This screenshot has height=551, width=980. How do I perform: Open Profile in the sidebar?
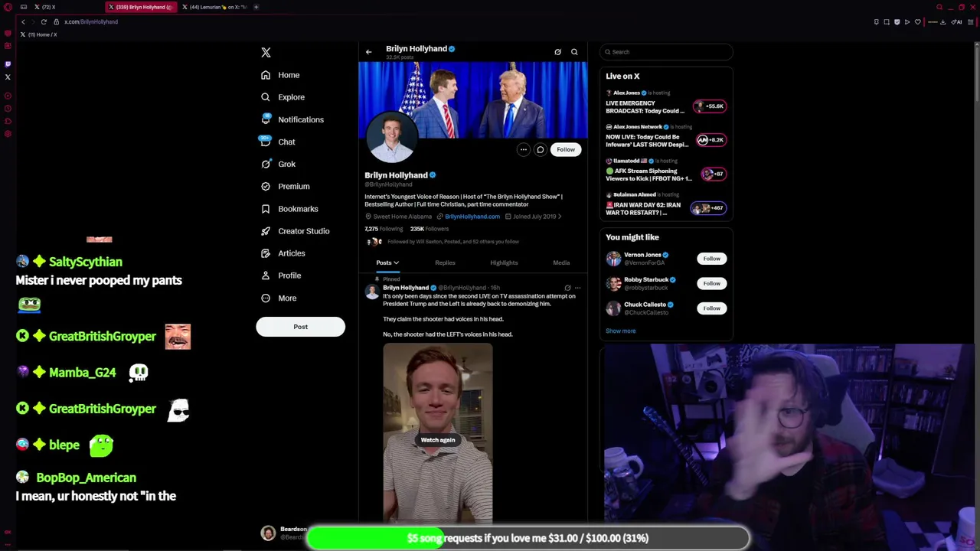[281, 275]
